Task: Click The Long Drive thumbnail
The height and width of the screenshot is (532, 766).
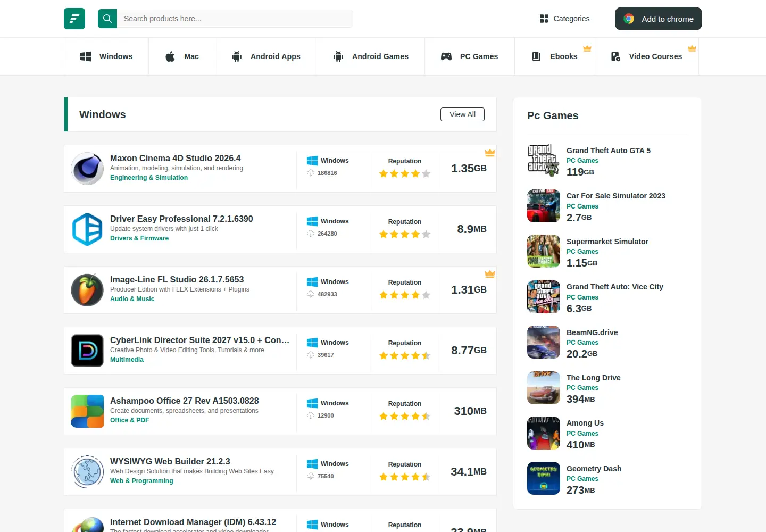Action: click(544, 388)
